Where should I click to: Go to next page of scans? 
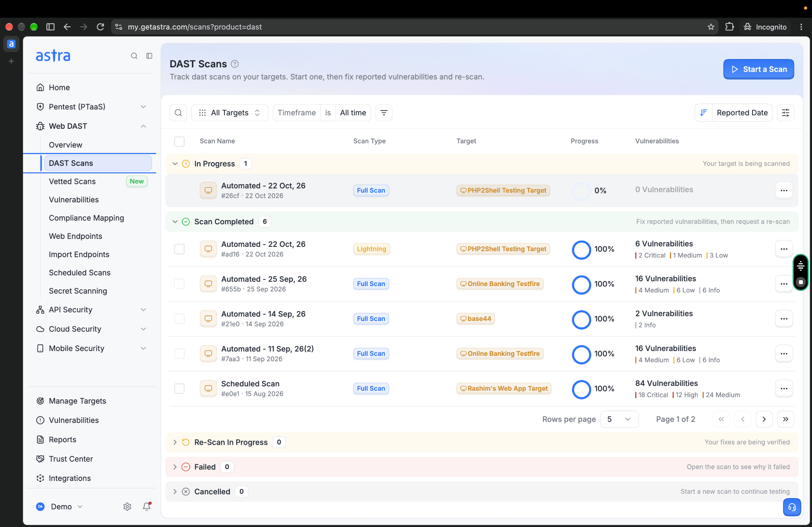click(x=764, y=419)
